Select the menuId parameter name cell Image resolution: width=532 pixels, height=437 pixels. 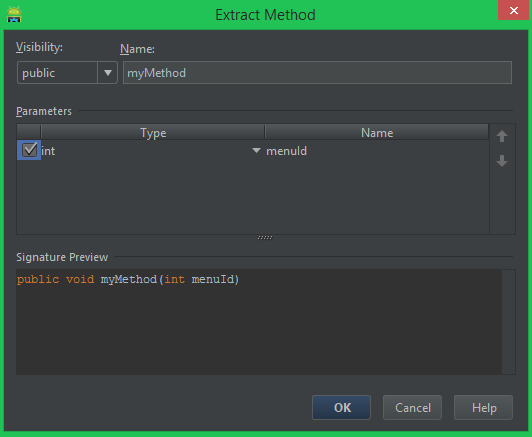377,151
